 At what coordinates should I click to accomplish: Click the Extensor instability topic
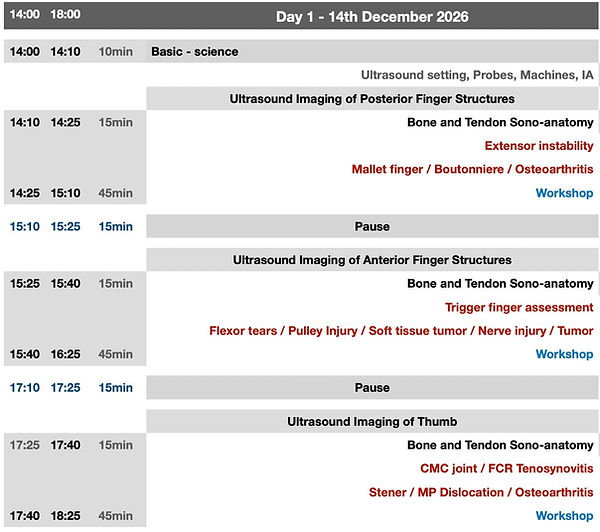click(x=539, y=146)
